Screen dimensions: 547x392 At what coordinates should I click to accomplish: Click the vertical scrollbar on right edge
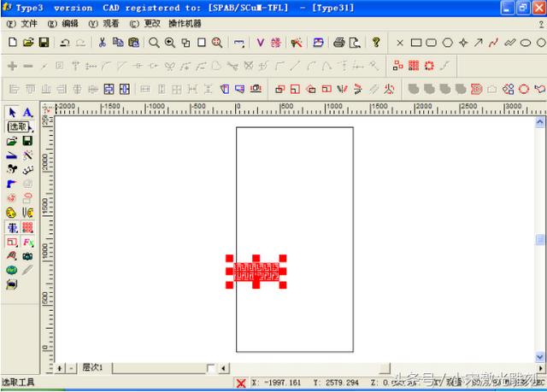pyautogui.click(x=539, y=240)
